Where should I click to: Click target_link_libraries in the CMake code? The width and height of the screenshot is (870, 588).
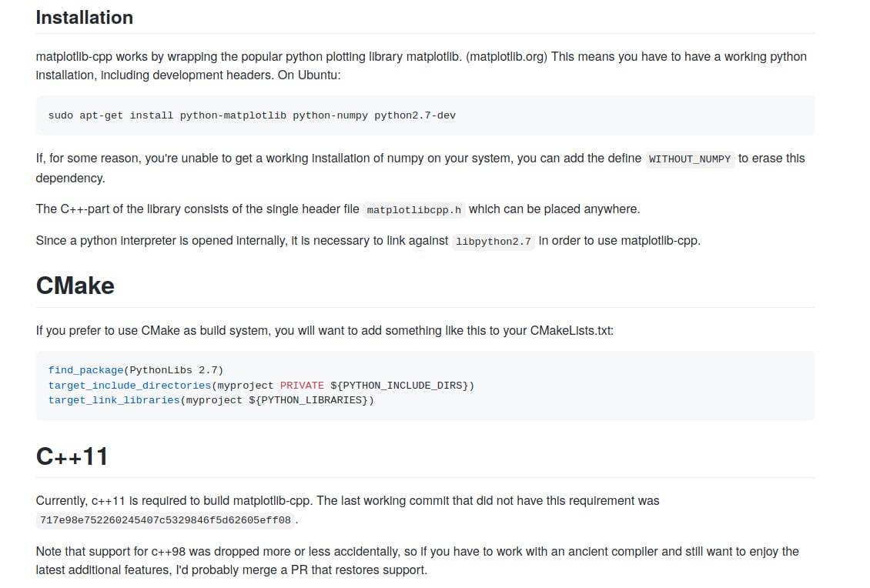113,400
